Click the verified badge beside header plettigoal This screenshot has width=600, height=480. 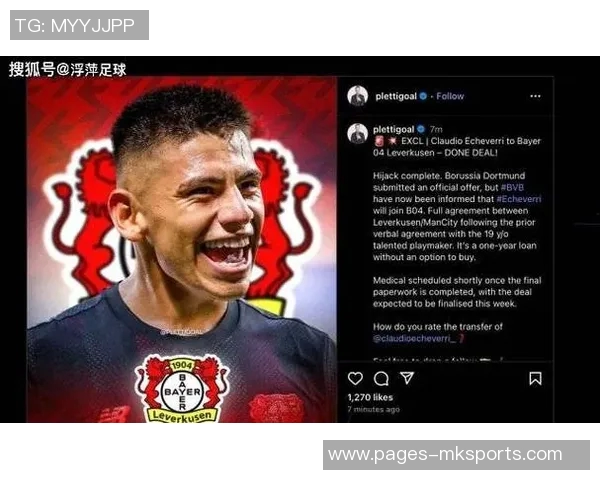point(423,96)
